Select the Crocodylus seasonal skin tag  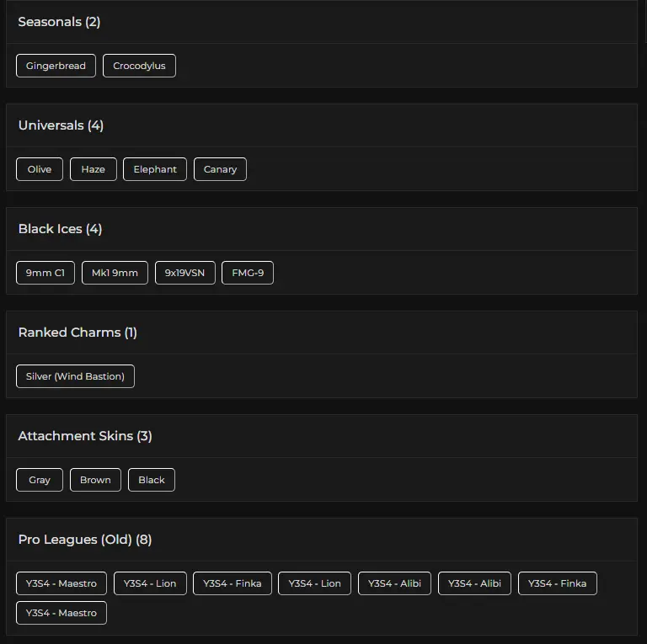(139, 66)
